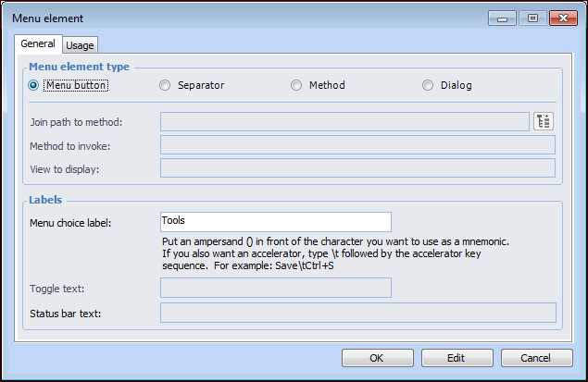Image resolution: width=588 pixels, height=382 pixels.
Task: Maximize the Menu element window
Action: 531,17
